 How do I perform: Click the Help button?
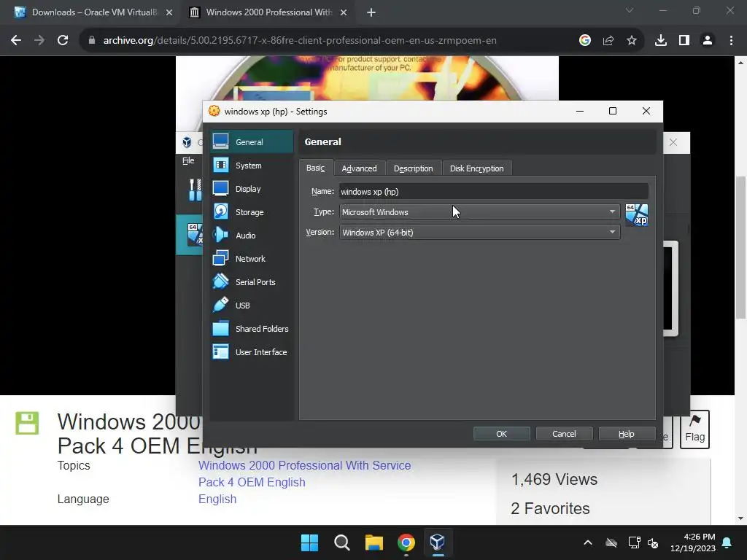(627, 434)
